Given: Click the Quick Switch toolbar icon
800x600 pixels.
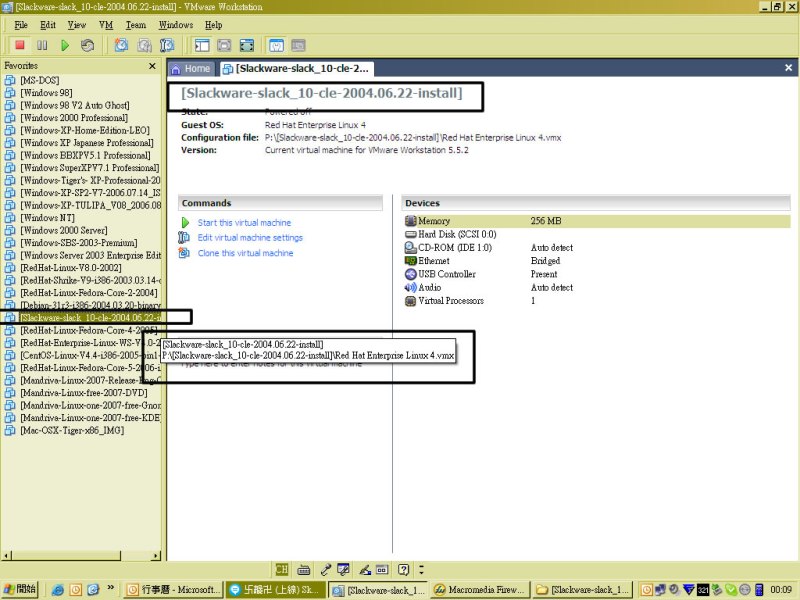Looking at the screenshot, I should [224, 45].
